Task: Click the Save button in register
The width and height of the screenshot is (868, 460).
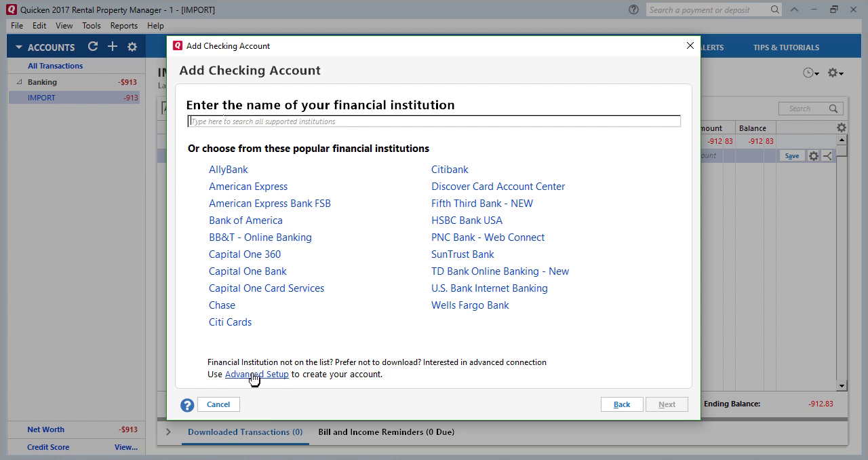Action: point(791,156)
